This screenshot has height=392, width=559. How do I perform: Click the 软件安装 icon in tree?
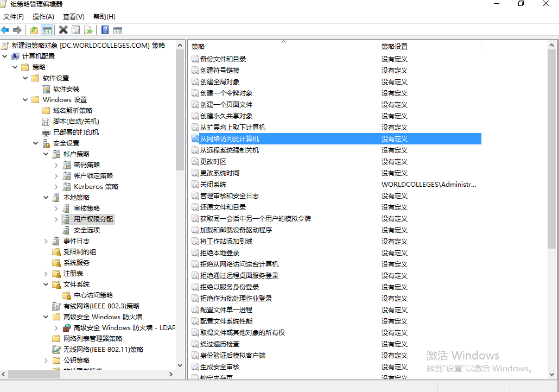pyautogui.click(x=46, y=89)
